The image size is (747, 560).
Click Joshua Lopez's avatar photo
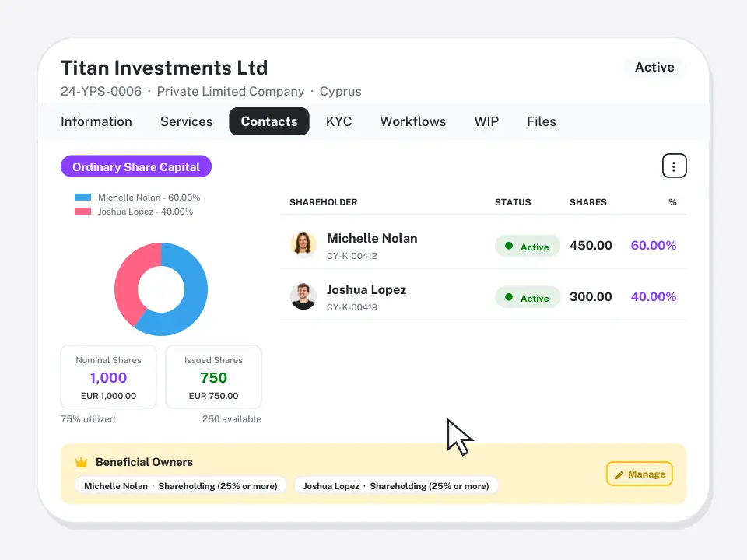coord(303,296)
